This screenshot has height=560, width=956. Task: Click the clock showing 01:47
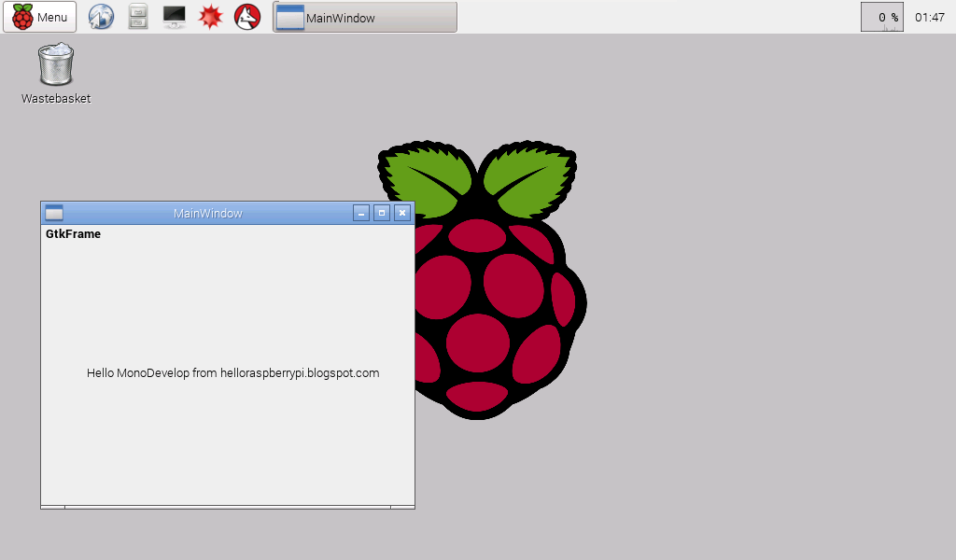tap(930, 16)
